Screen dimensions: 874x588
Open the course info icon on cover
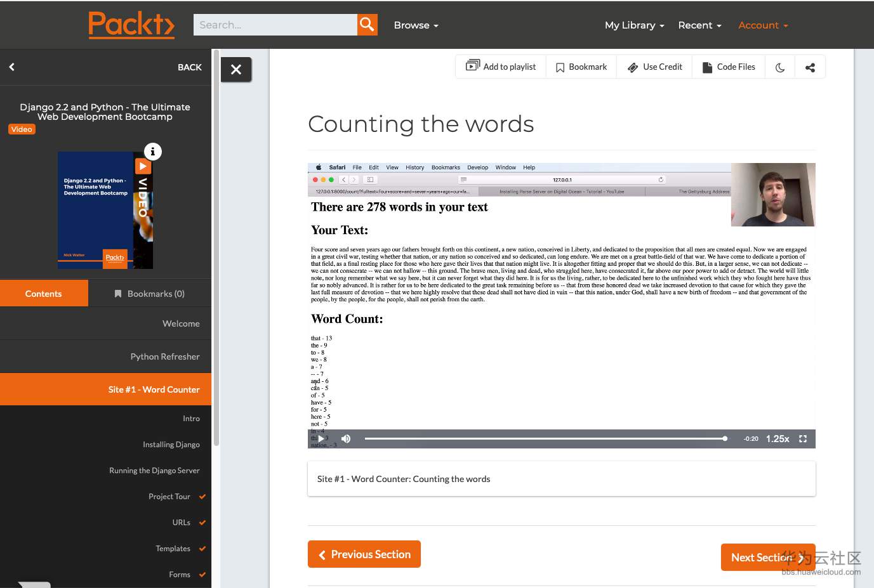(153, 152)
